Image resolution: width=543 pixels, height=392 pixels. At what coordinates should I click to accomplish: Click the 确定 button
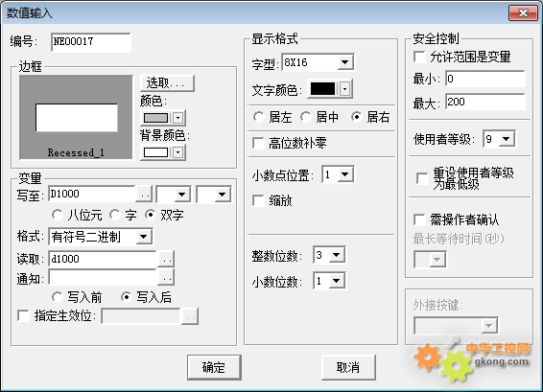[x=214, y=367]
